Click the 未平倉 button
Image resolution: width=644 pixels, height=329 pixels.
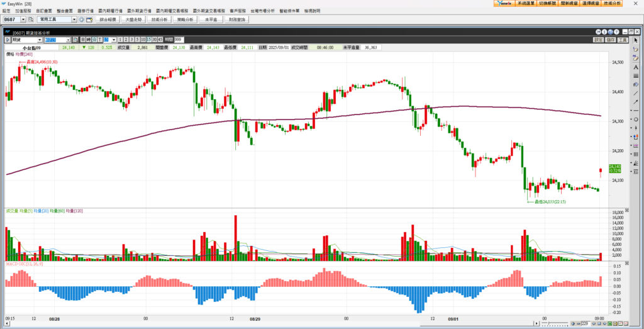coord(211,20)
